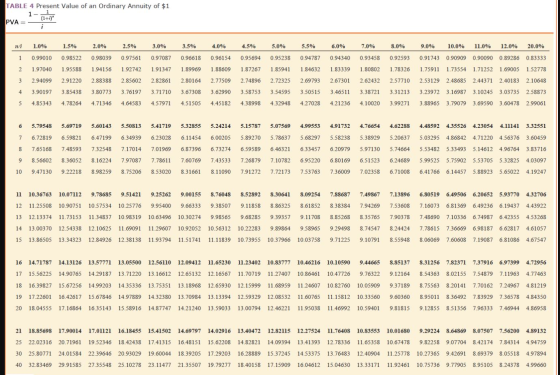Click the cell showing 11.25508
The image size is (560, 375).
tap(40, 206)
